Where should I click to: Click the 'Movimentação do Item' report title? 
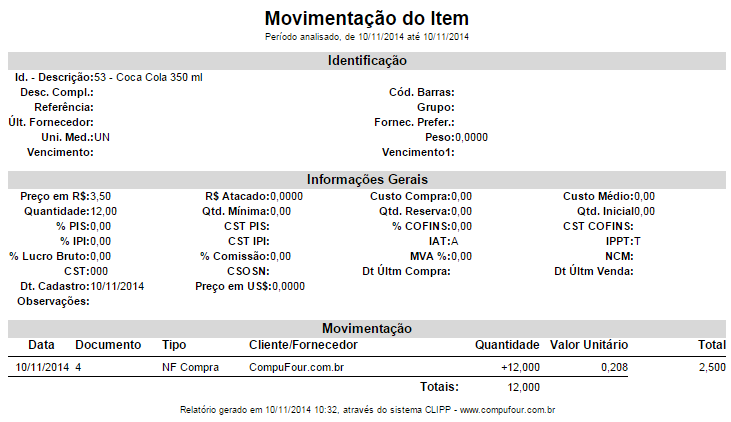(366, 18)
